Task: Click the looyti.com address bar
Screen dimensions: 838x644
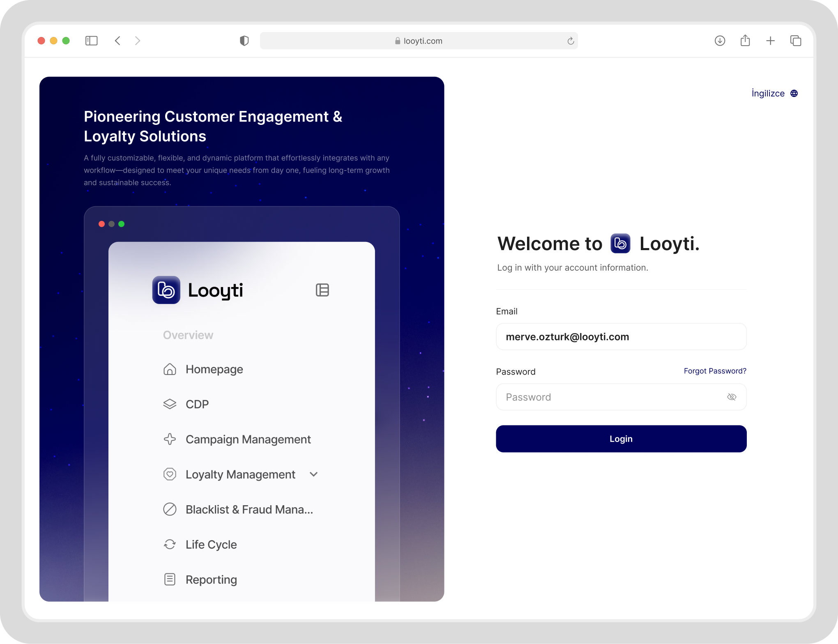Action: coord(418,41)
